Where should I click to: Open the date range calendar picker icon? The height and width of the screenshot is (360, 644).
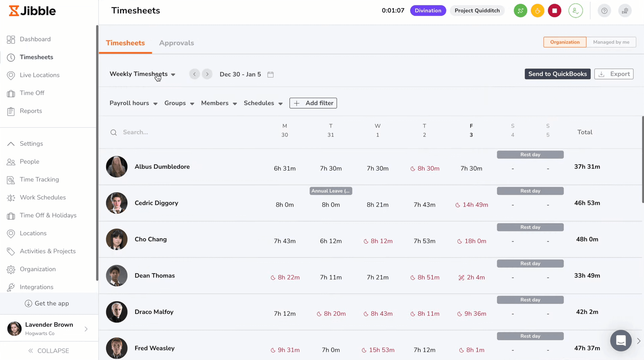pyautogui.click(x=271, y=74)
